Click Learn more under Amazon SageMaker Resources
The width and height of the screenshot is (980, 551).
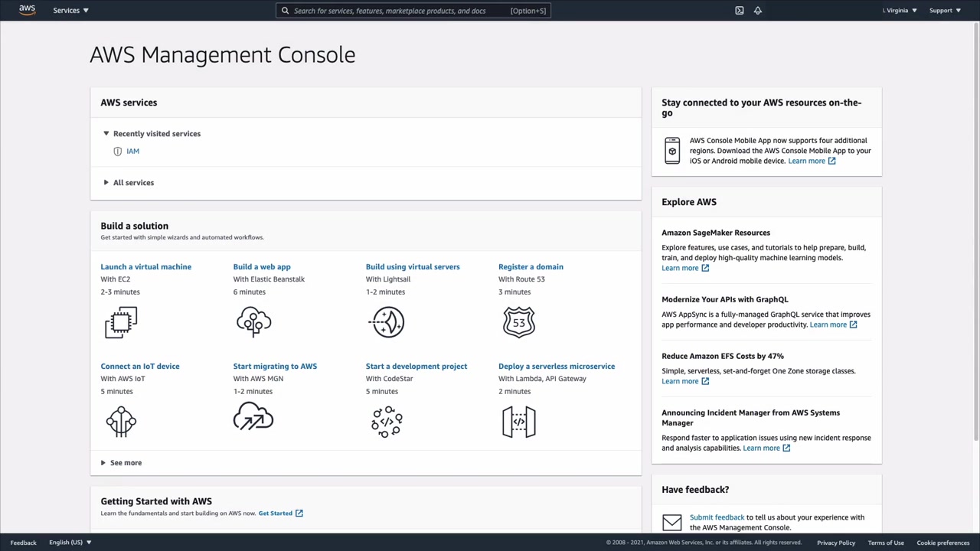pyautogui.click(x=680, y=268)
